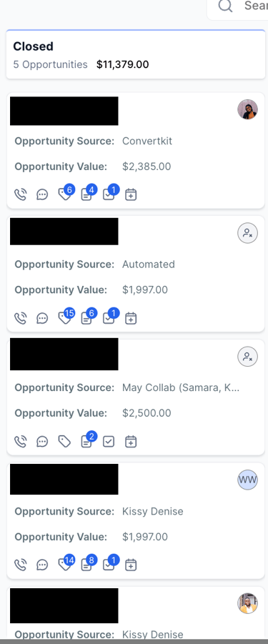Viewport: 268px width, 644px height.
Task: Click the phone icon on May Collab card
Action: (20, 442)
